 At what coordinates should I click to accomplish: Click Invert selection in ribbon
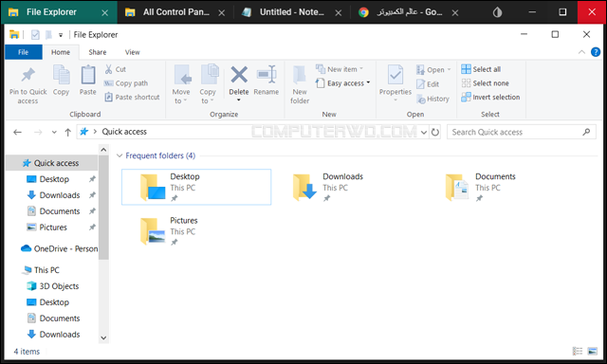coord(490,97)
